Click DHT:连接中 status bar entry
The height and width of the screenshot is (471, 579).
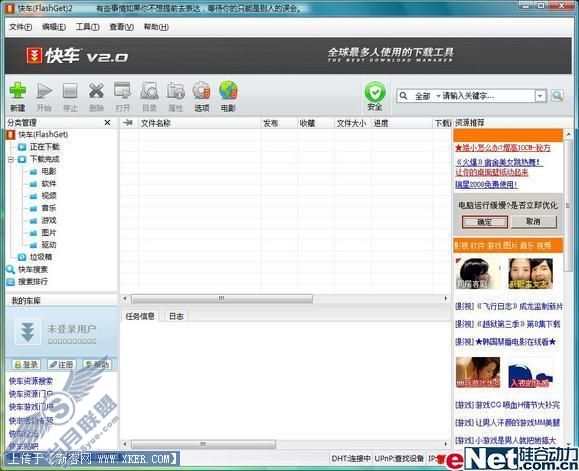coord(350,458)
